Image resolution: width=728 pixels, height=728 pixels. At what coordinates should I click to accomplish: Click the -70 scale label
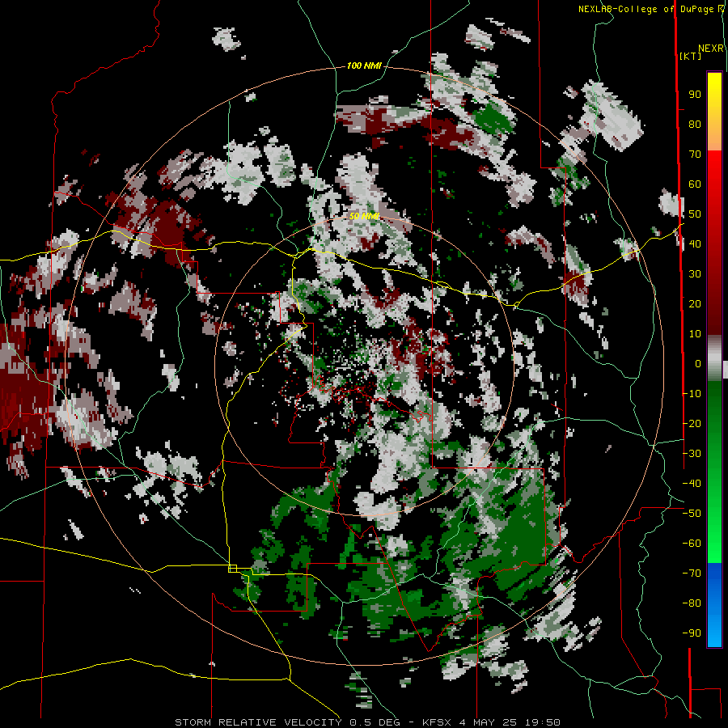pos(692,574)
